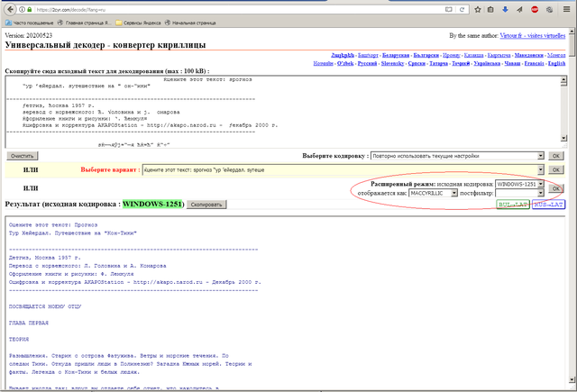Screen dimensions: 577x392
Task: Bookmark this page with the star icon
Action: [478, 10]
